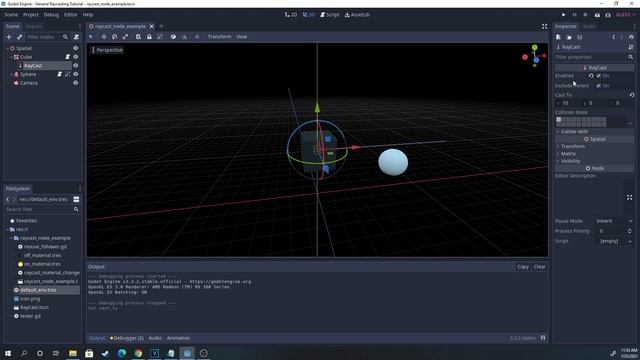Click the Godot icon in Windows taskbar
640x360 pixels.
(187, 353)
